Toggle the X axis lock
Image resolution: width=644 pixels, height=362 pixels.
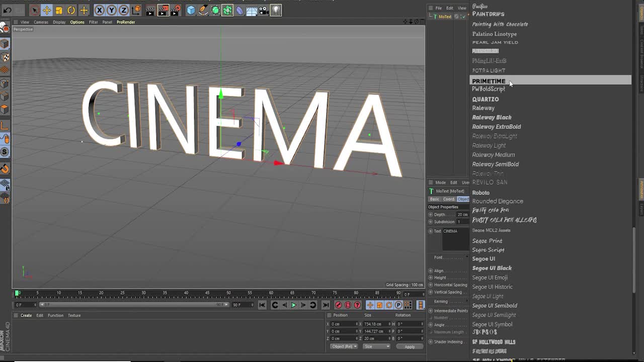pyautogui.click(x=100, y=10)
